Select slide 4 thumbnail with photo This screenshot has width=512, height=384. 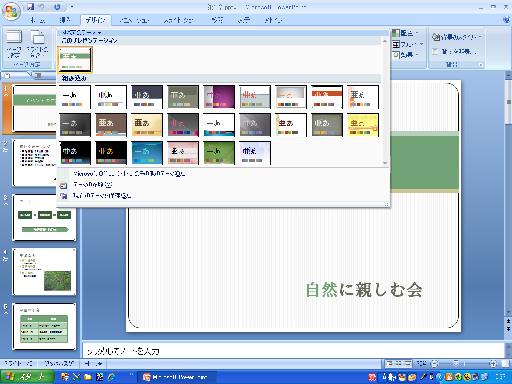[x=44, y=271]
